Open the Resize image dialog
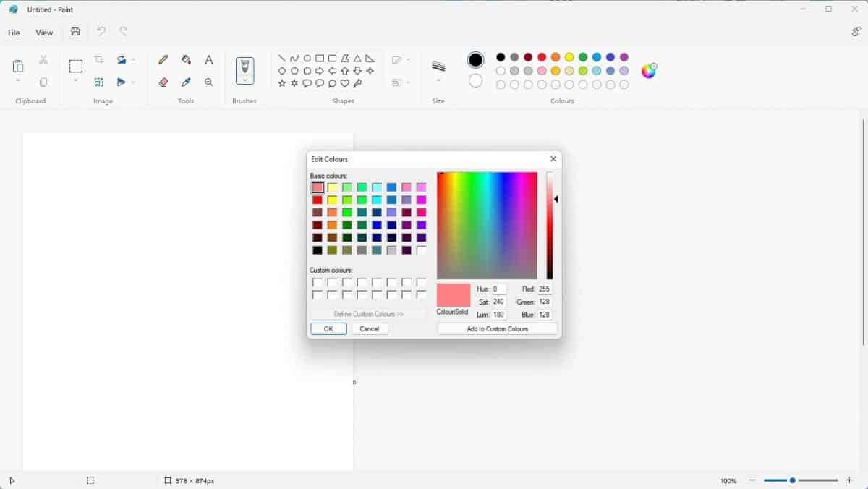Image resolution: width=868 pixels, height=489 pixels. [x=98, y=82]
